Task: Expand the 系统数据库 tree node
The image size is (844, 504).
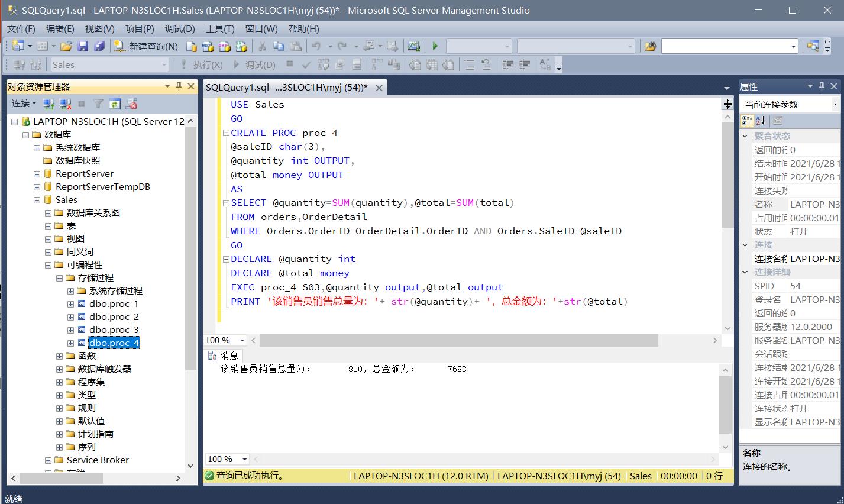Action: (37, 148)
